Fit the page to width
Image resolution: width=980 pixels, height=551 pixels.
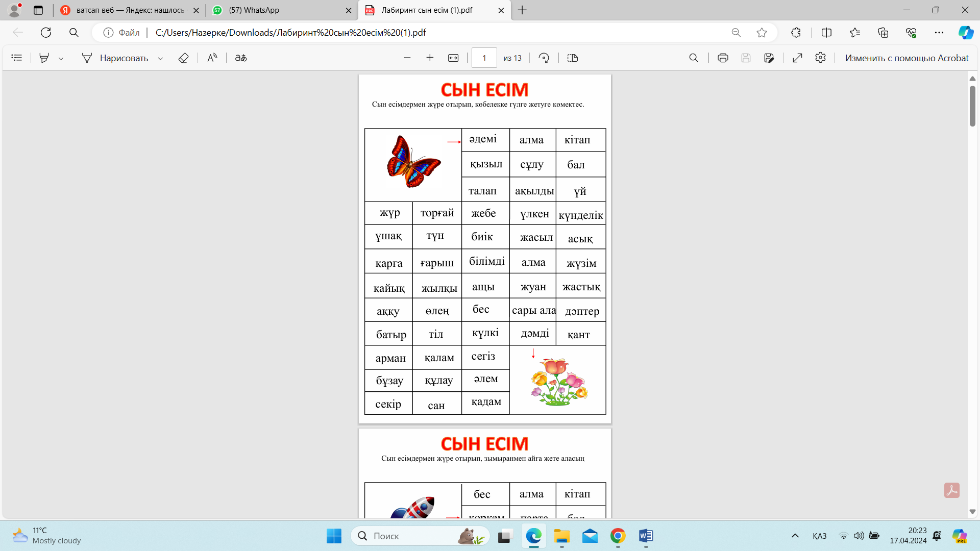tap(453, 58)
